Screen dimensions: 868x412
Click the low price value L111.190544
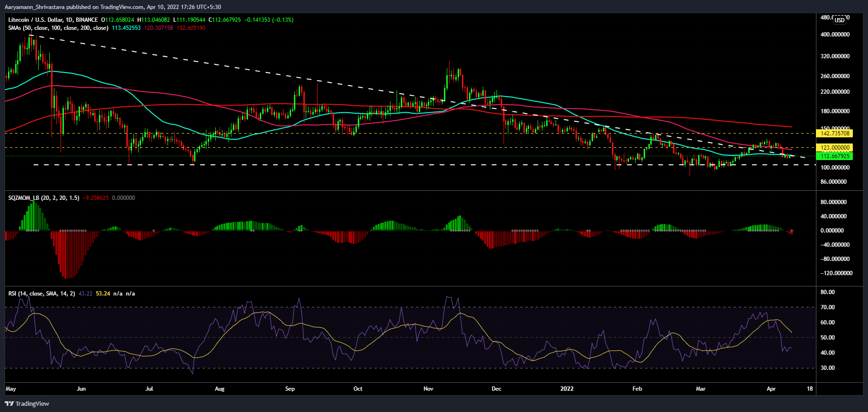(x=189, y=20)
